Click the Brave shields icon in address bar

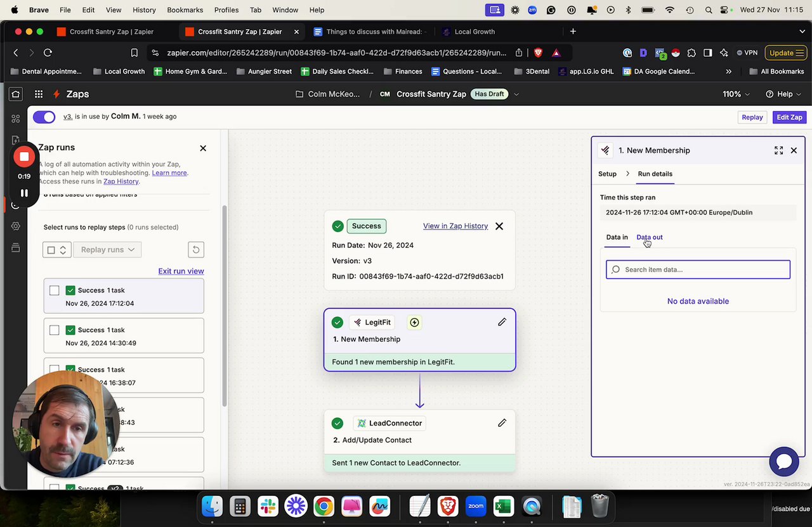pyautogui.click(x=538, y=53)
